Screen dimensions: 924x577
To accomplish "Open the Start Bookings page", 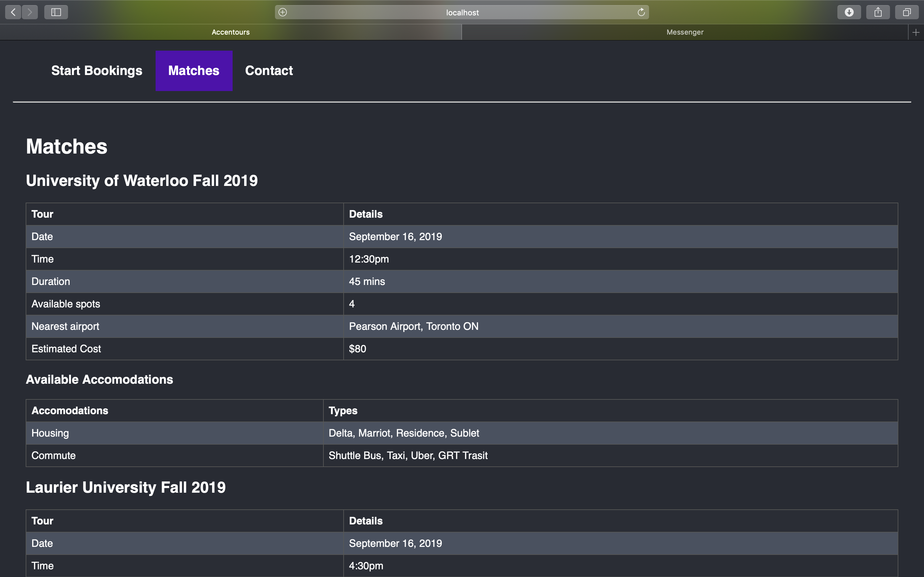I will pyautogui.click(x=97, y=71).
